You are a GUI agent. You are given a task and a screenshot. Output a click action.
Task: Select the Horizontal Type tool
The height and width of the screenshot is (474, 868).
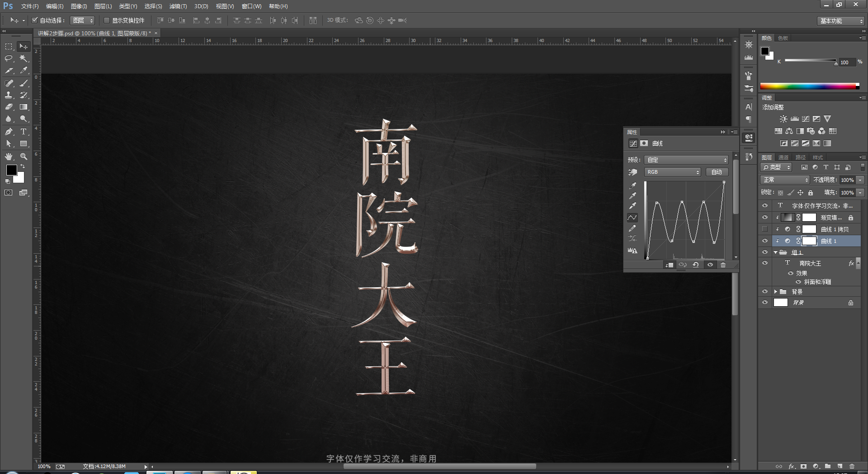24,132
